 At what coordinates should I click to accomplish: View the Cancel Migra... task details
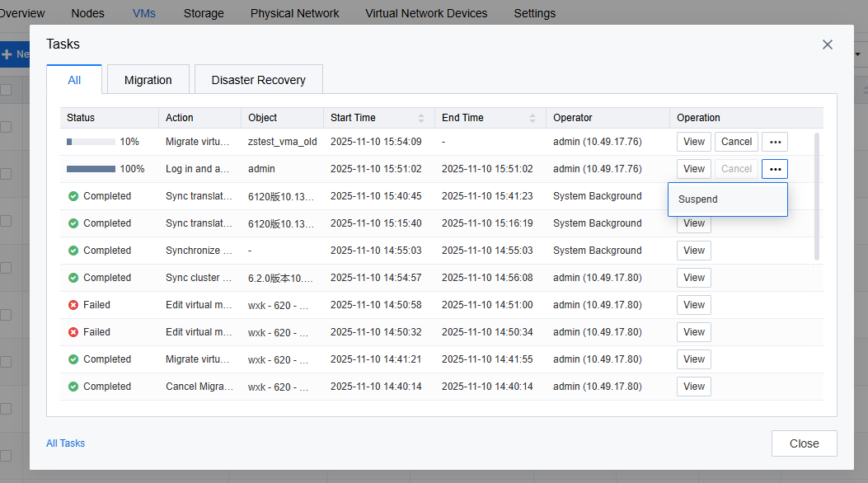click(x=693, y=387)
